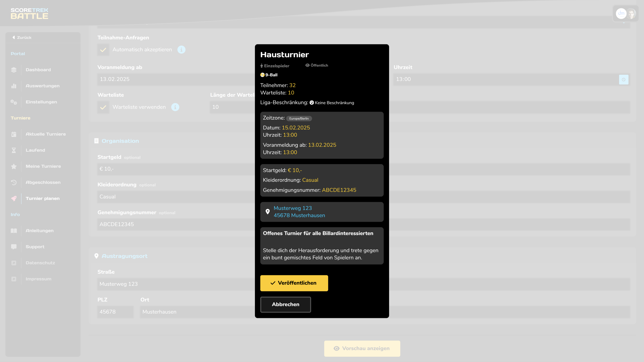
Task: Toggle the Warteliste verwenden checkbox
Action: point(103,107)
